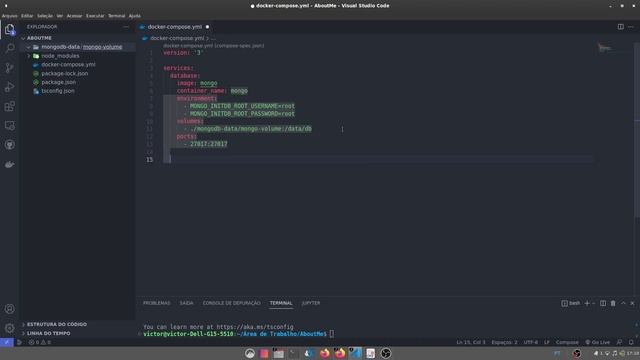The height and width of the screenshot is (360, 640).
Task: Kill terminal with trash icon
Action: (613, 303)
